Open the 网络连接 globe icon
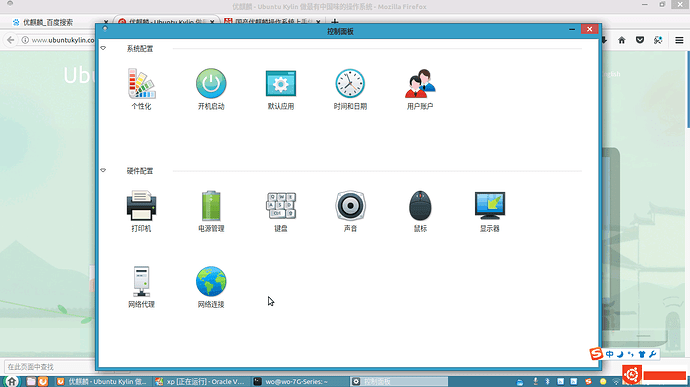This screenshot has height=387, width=690. pos(211,287)
